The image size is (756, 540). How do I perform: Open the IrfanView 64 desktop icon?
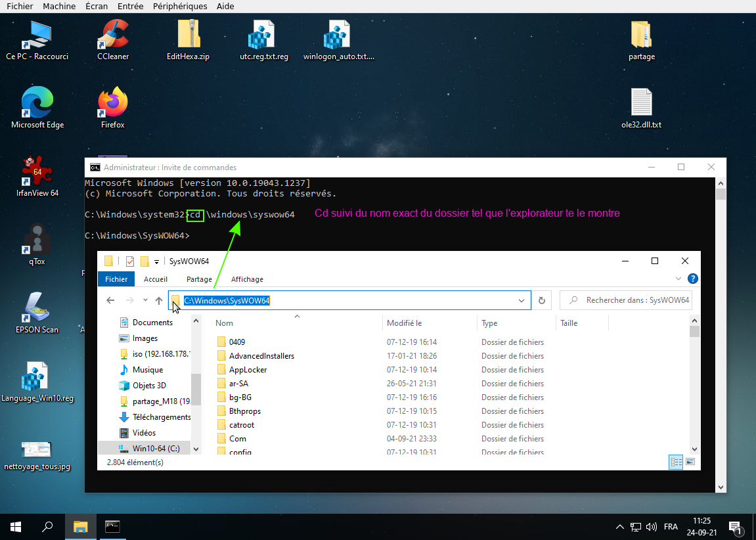click(37, 172)
